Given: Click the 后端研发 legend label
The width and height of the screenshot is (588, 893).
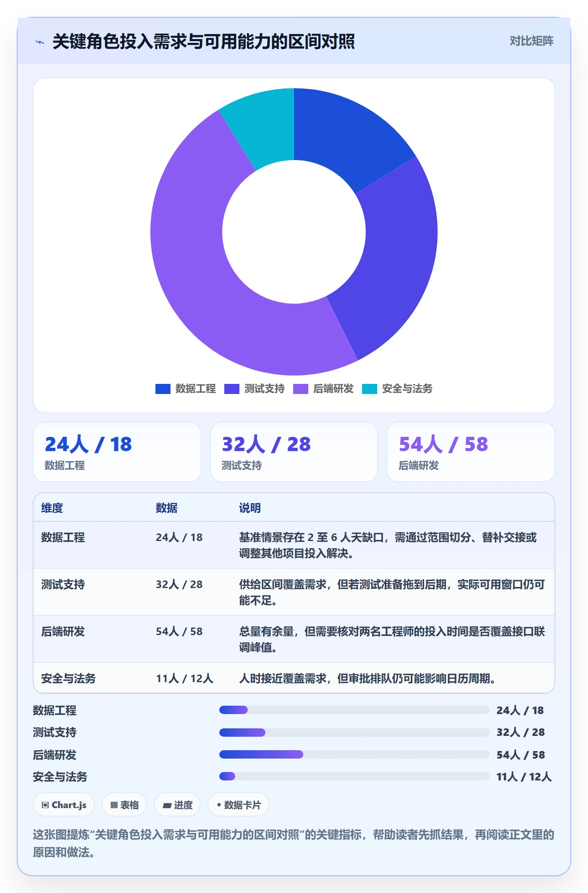Looking at the screenshot, I should (333, 389).
